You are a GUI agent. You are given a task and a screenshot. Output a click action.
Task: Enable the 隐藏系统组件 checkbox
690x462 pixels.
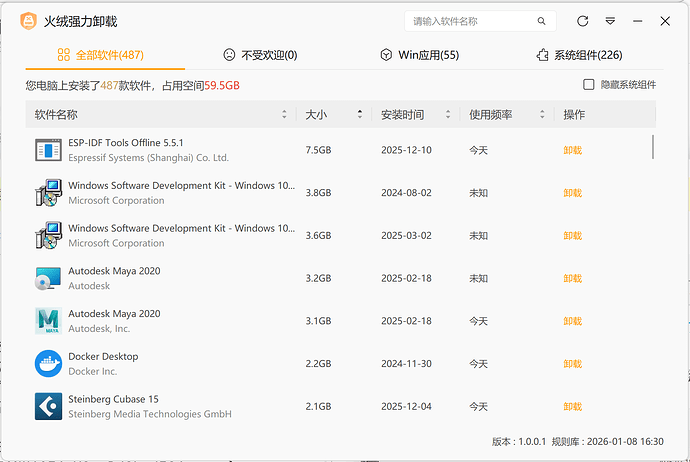[x=588, y=84]
